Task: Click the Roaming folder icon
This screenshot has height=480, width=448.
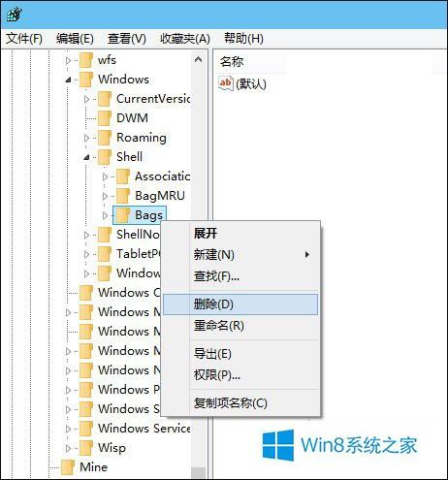Action: click(x=105, y=138)
